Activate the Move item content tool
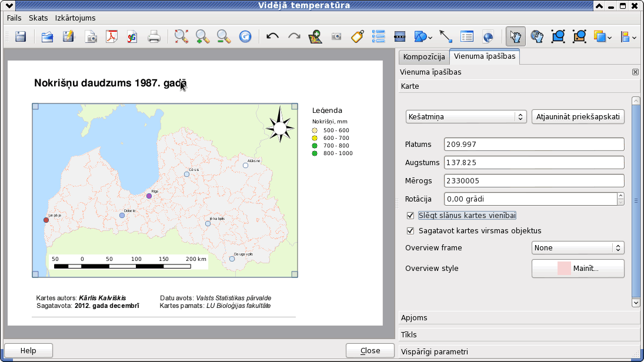This screenshot has width=644, height=362. click(537, 36)
